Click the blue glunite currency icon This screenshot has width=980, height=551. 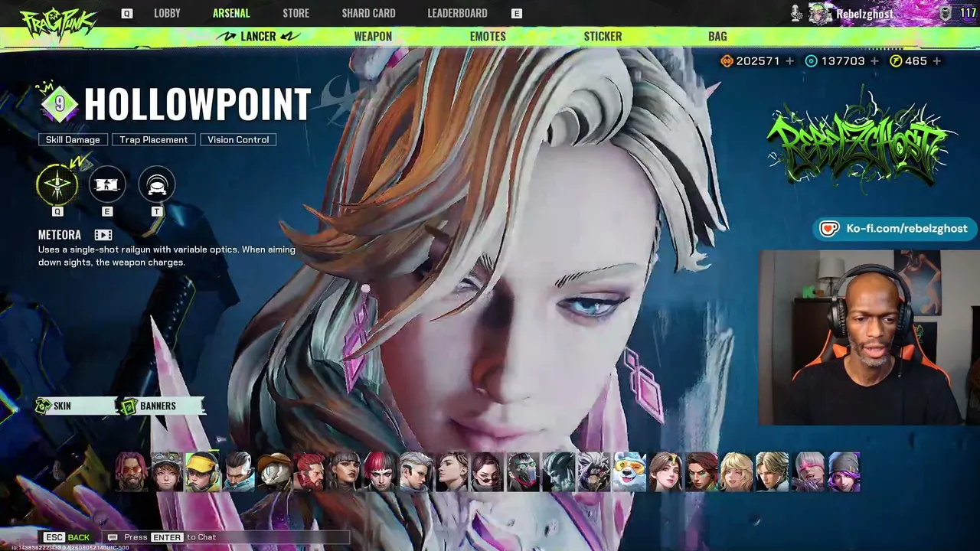coord(812,61)
